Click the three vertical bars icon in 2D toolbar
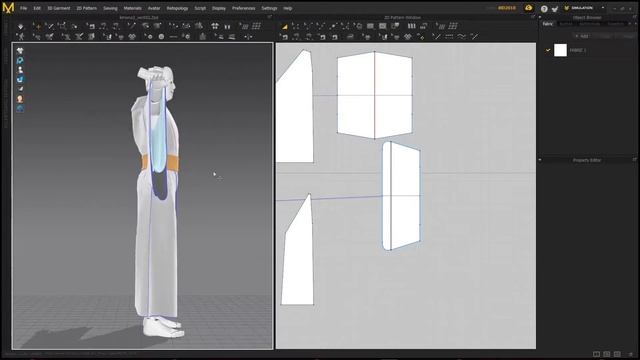This screenshot has height=360, width=640. (411, 26)
